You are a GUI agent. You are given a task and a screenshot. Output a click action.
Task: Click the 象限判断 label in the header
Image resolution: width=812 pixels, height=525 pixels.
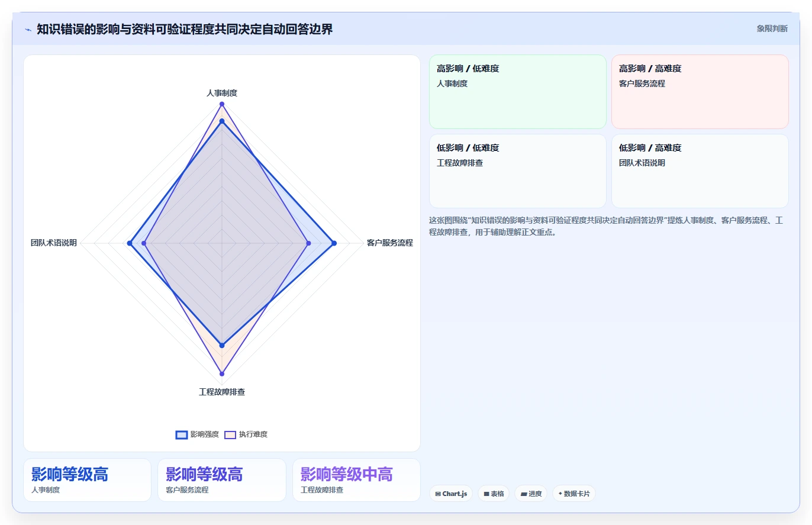tap(772, 28)
